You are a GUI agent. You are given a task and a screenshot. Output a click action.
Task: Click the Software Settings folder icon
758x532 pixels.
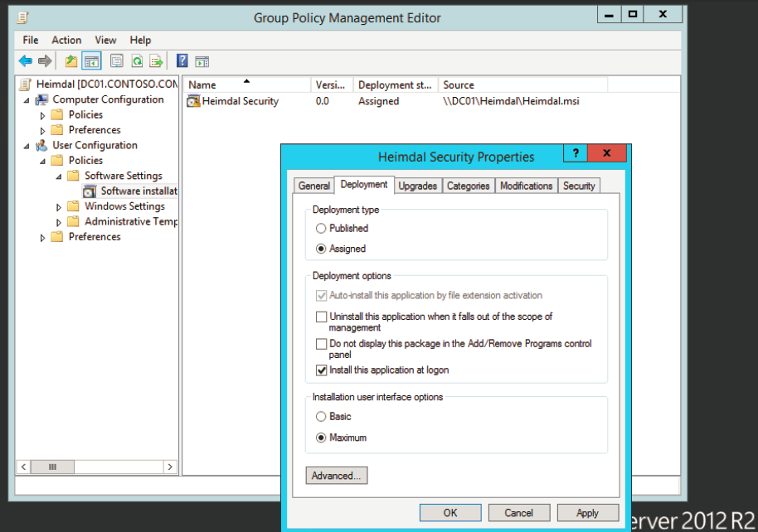[x=73, y=176]
